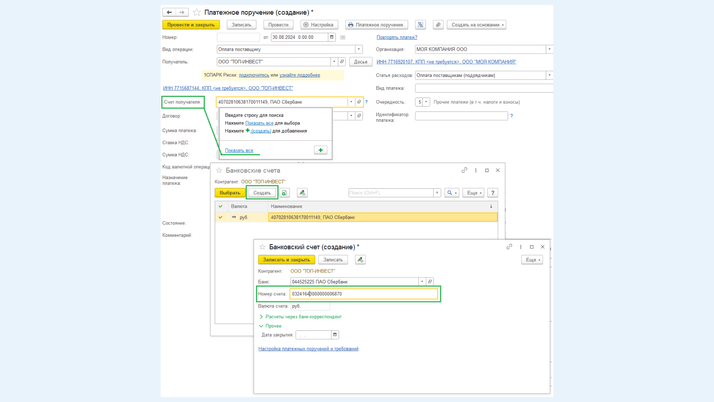Open the Еще menu in Банковские счета
The image size is (714, 402).
473,193
